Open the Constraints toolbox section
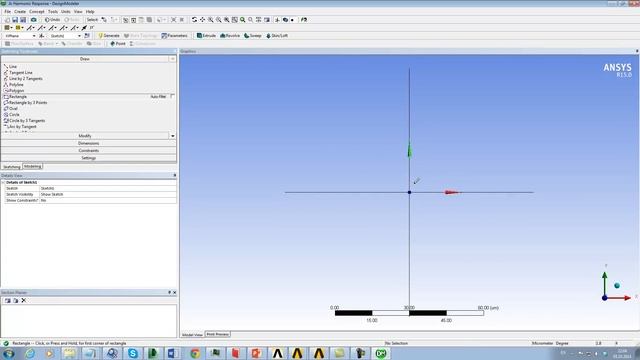The image size is (640, 360). pos(89,151)
